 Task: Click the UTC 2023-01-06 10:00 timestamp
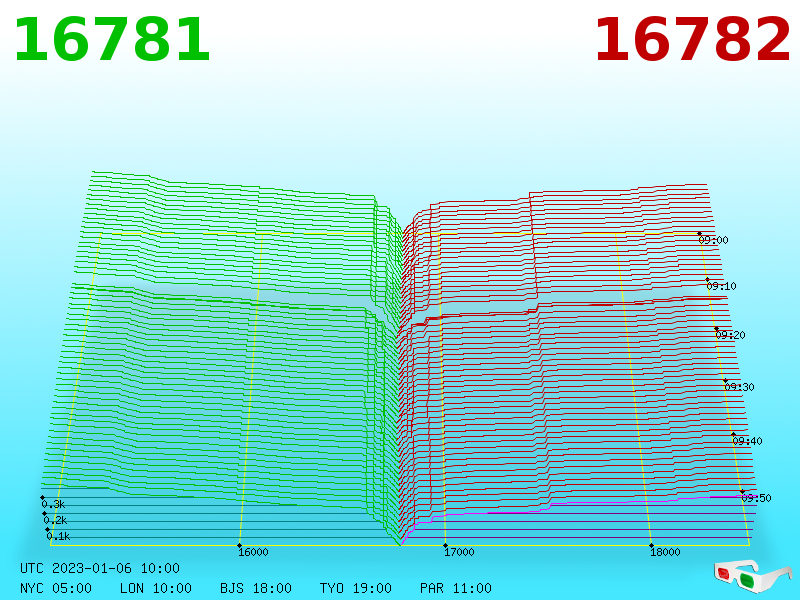(x=100, y=568)
